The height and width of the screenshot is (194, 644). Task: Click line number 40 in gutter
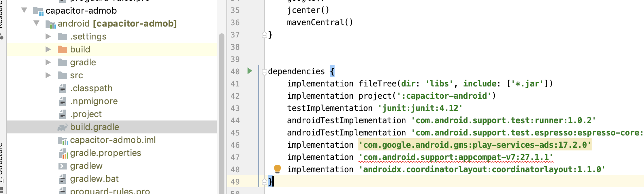click(x=235, y=71)
